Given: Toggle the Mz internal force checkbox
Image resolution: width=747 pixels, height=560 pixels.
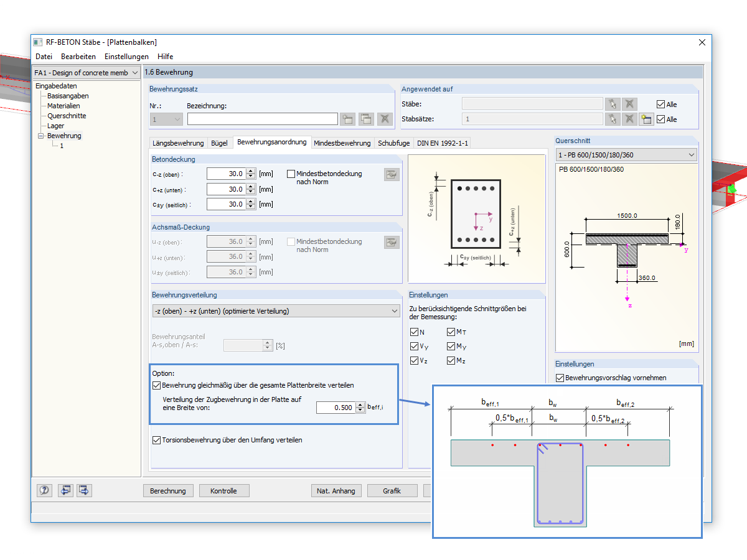Looking at the screenshot, I should point(451,361).
